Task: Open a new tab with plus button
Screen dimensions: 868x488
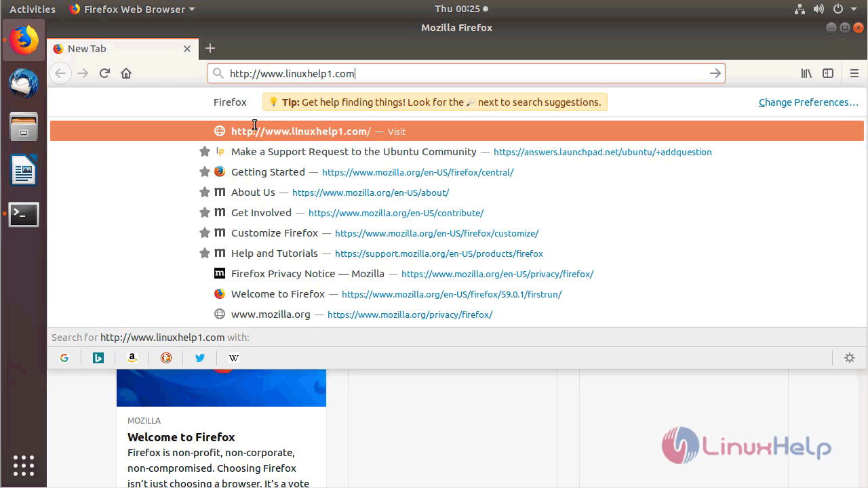Action: coord(210,48)
